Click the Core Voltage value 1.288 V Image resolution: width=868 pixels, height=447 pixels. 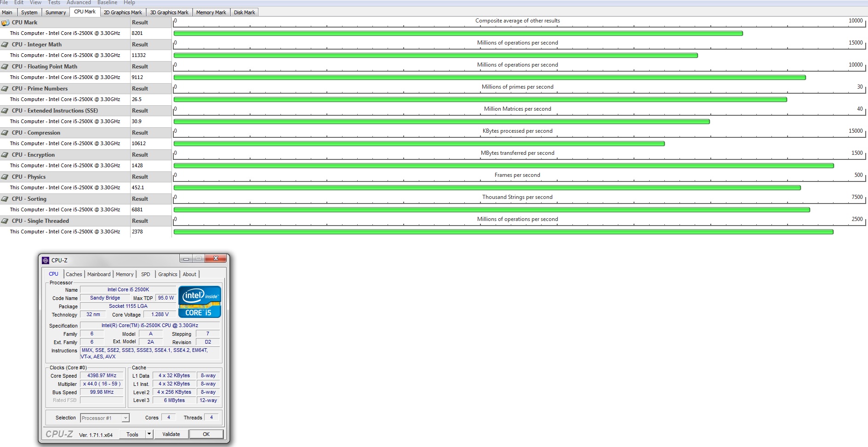[x=160, y=314]
